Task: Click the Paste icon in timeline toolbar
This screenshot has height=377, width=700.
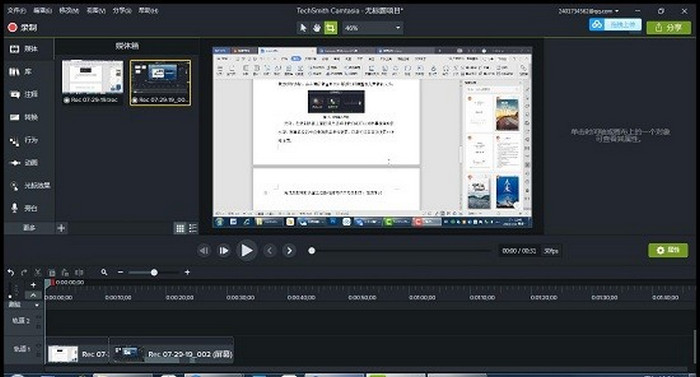Action: 65,272
